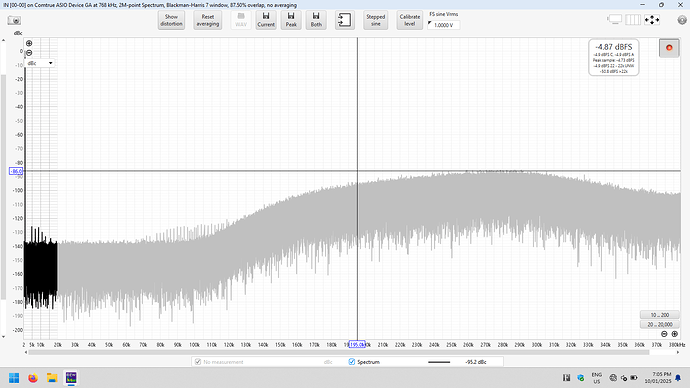
Task: Open the notification bell in tray
Action: point(678,378)
